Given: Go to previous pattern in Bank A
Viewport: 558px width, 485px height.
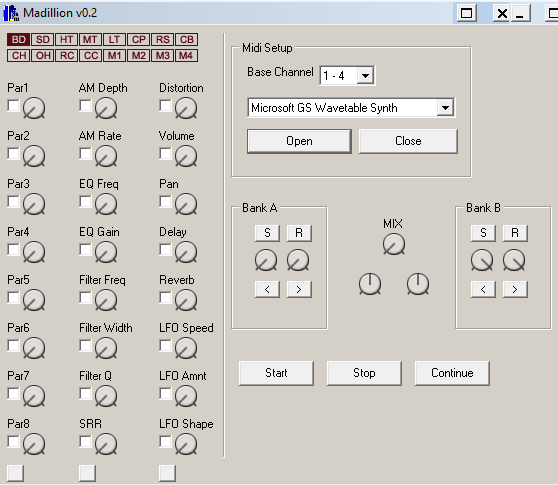Looking at the screenshot, I should 267,289.
